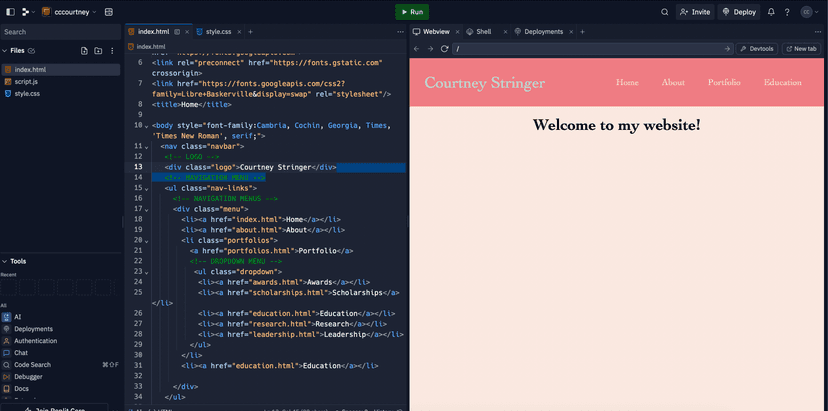Click the search magnifier icon in top bar
The image size is (828, 411).
[665, 12]
